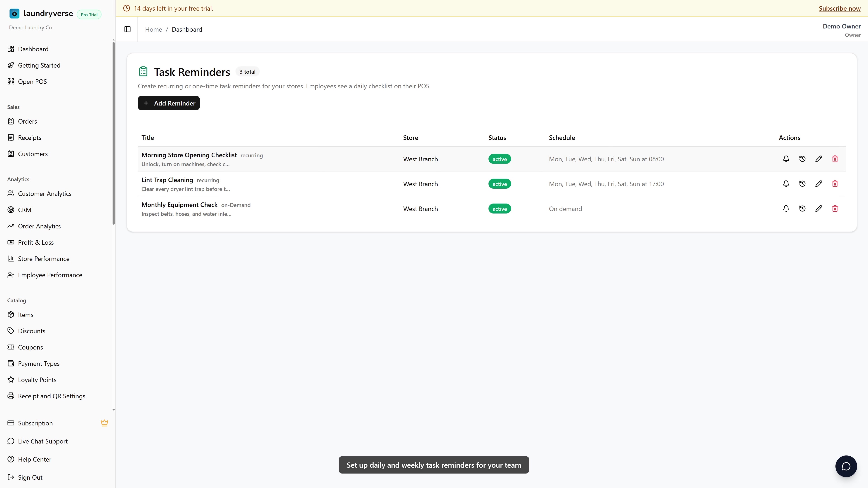Click the Task Reminders clipboard icon

coord(143,71)
